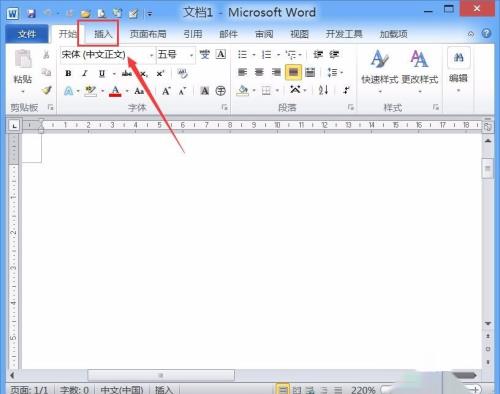Toggle justify alignment button
The image size is (500, 394).
[293, 72]
